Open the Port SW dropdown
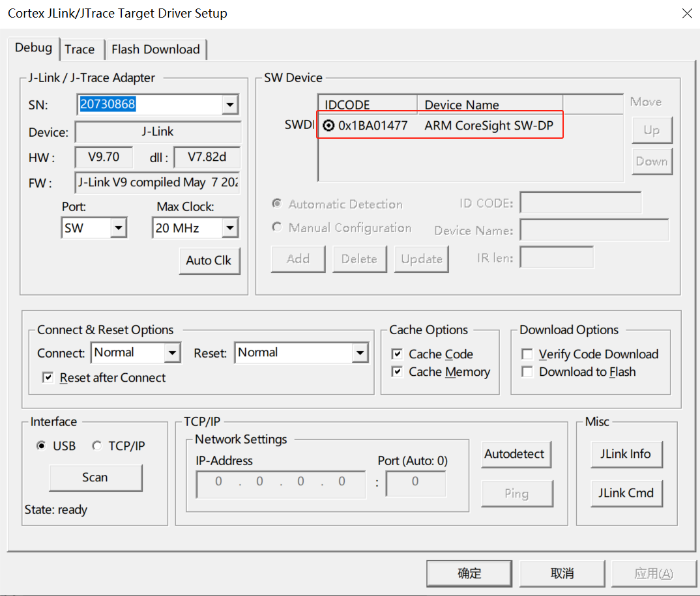The height and width of the screenshot is (596, 700). pyautogui.click(x=119, y=228)
